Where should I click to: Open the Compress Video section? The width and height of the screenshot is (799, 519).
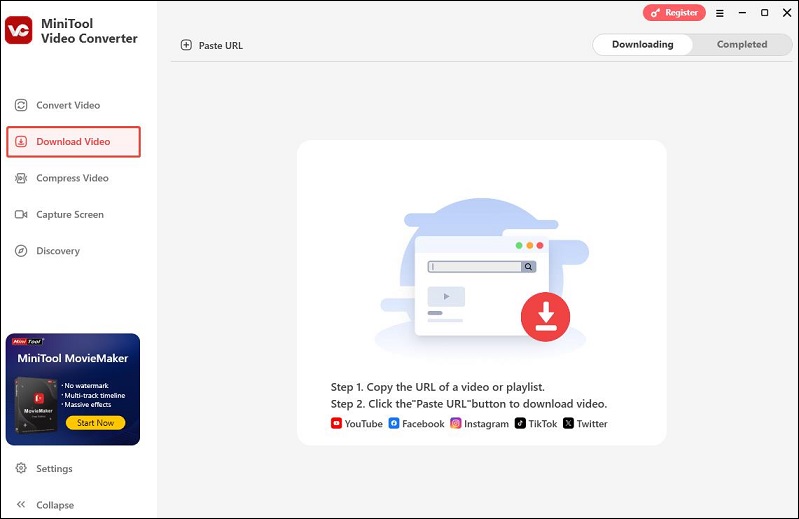click(x=73, y=178)
